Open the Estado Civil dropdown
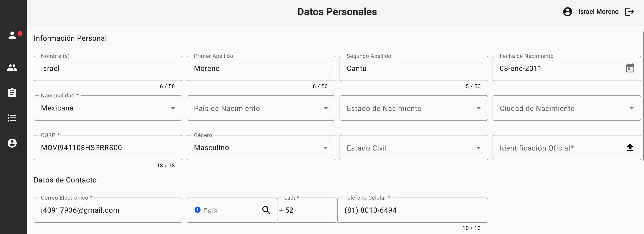 tap(478, 148)
